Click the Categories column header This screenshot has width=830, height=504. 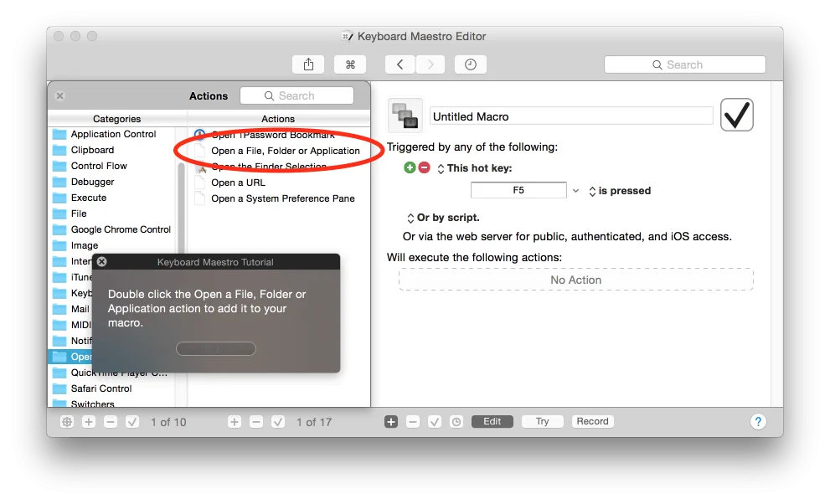[x=117, y=119]
